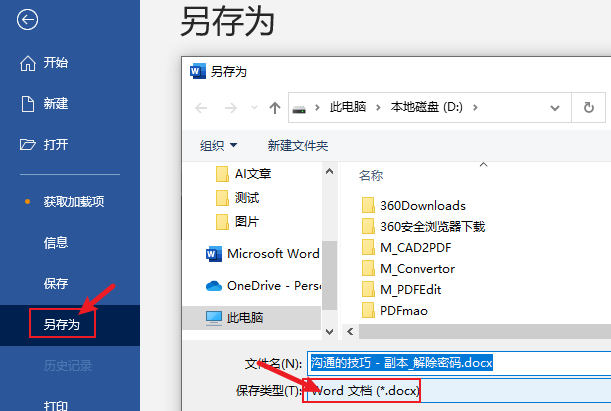Open 保存类型 Word 文档 combo box
This screenshot has width=611, height=411.
click(x=459, y=391)
